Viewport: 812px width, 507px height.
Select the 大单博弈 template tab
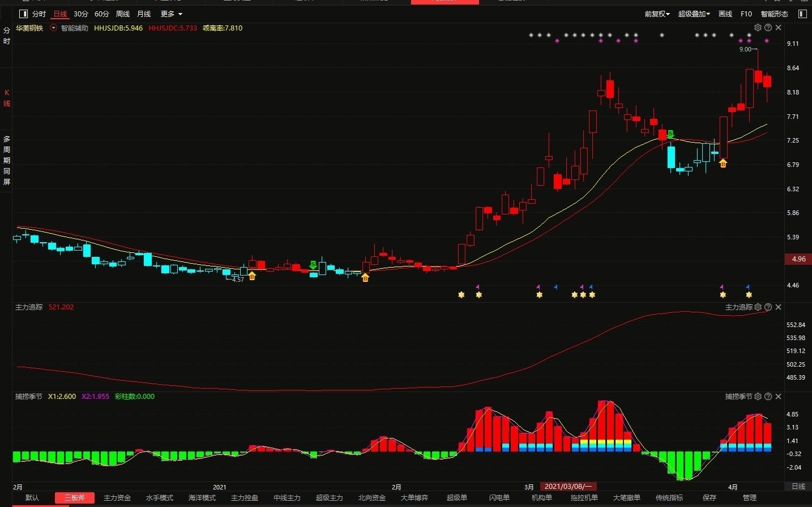(x=414, y=498)
